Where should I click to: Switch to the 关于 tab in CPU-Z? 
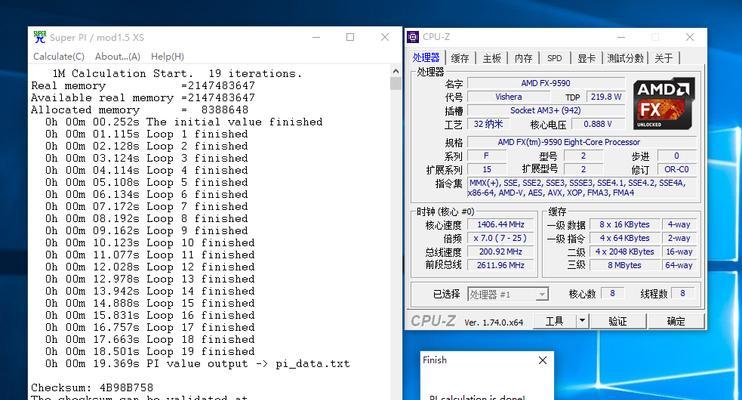(x=663, y=58)
